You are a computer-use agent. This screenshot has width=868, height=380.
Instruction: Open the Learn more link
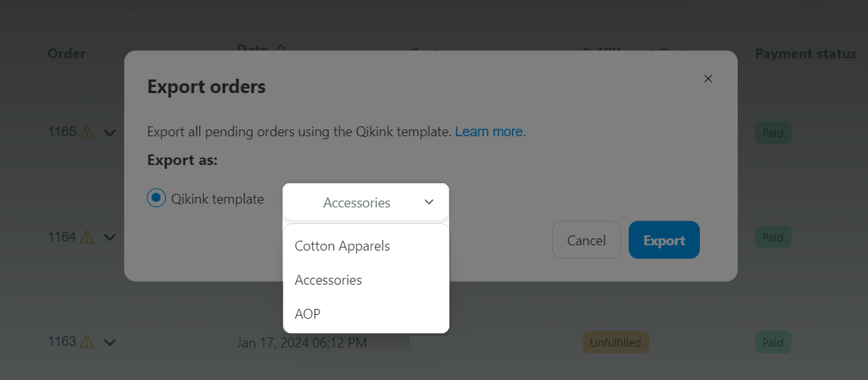click(491, 132)
